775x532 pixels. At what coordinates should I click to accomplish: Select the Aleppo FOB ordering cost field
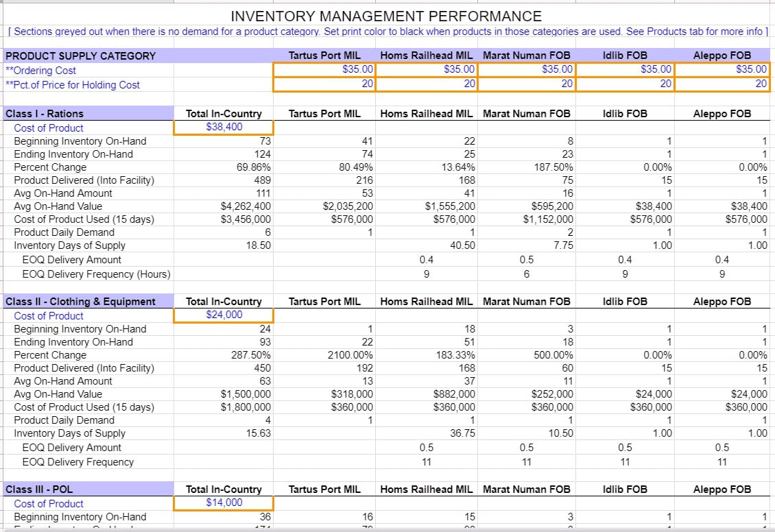[722, 70]
